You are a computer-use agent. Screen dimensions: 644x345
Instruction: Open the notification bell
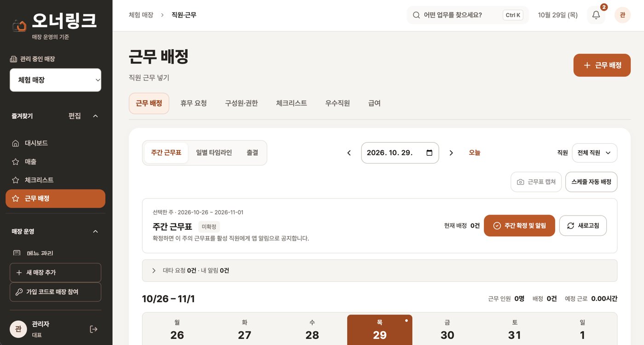coord(596,15)
